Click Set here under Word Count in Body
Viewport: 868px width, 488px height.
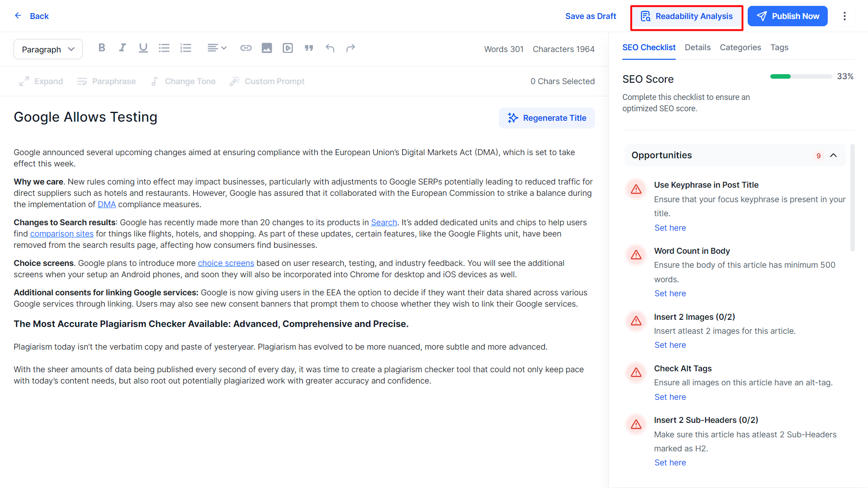point(670,294)
